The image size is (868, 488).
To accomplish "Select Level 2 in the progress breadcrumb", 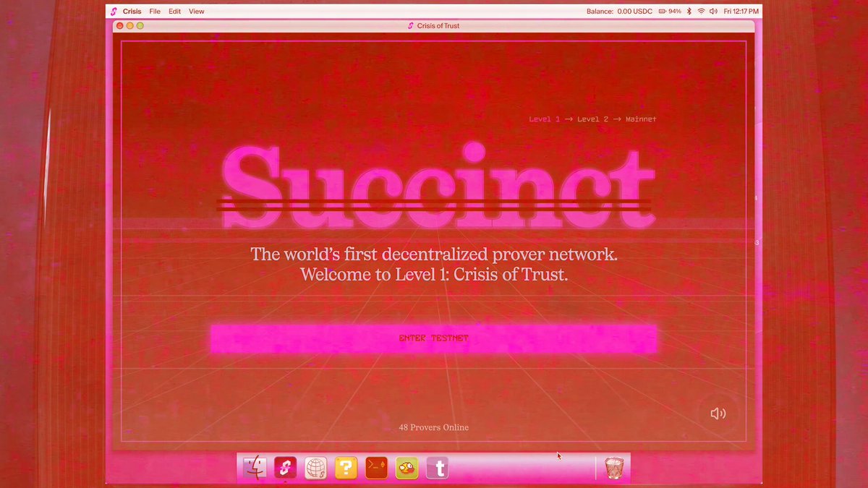I will tap(592, 119).
